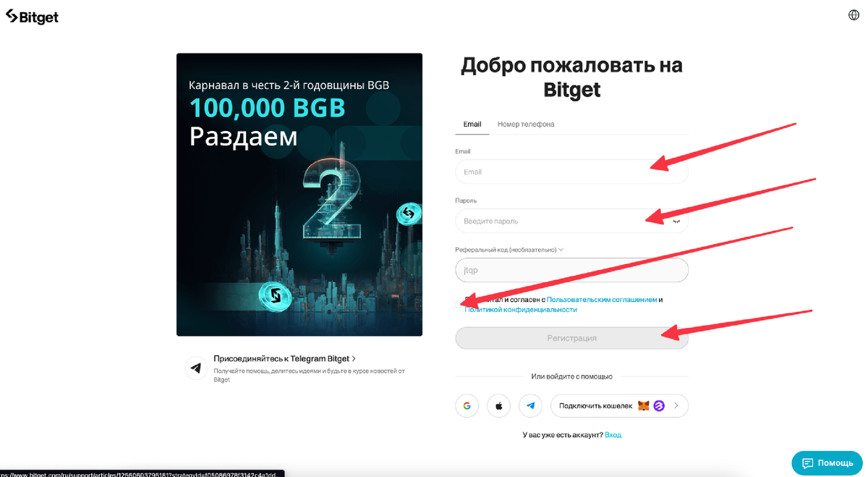Screen dimensions: 868x477
Task: Click the purple wallet icon
Action: (x=659, y=406)
